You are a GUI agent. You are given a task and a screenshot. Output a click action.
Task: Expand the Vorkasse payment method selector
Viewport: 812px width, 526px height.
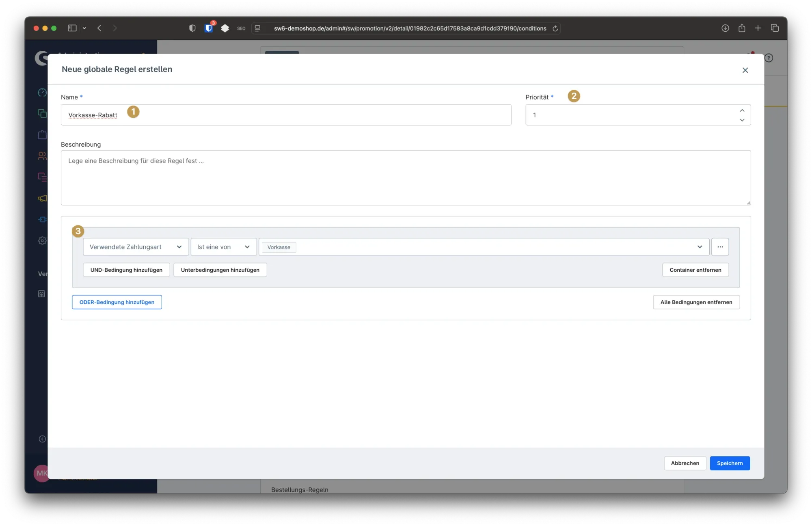coord(700,247)
